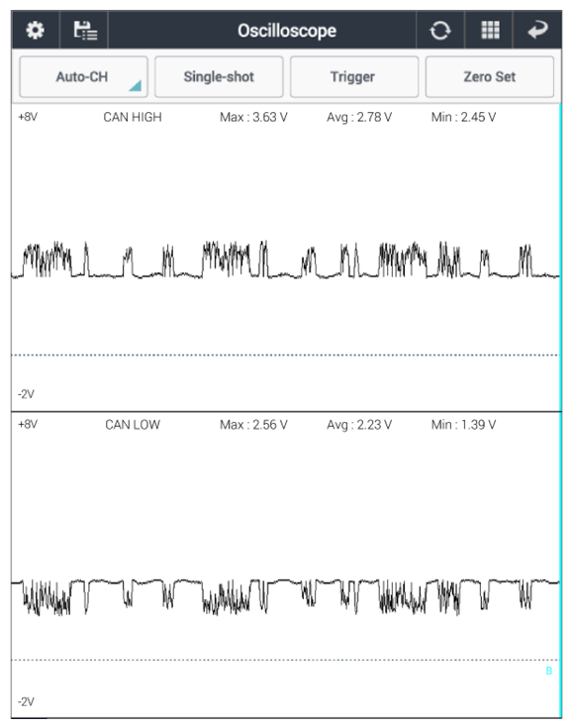Open the settings gear icon
Screen dimensions: 572x728
pyautogui.click(x=36, y=31)
